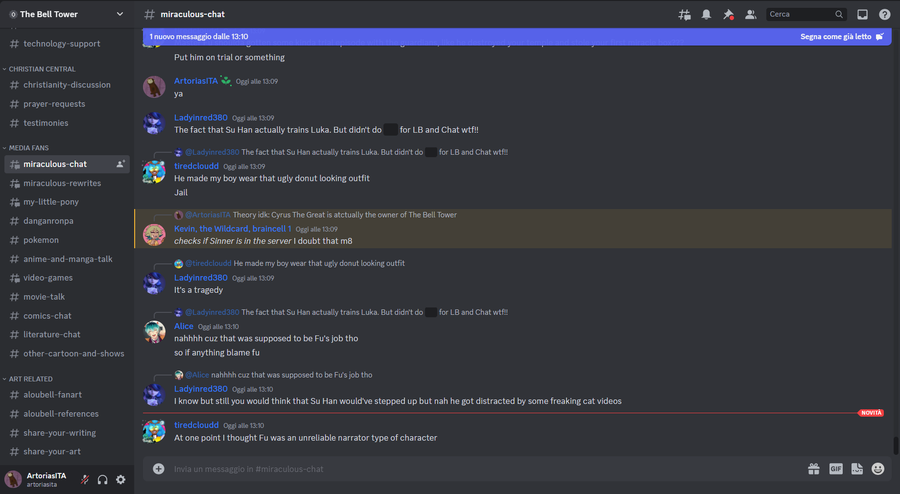Click the message input field
Viewport: 900px width, 494px height.
tap(480, 468)
